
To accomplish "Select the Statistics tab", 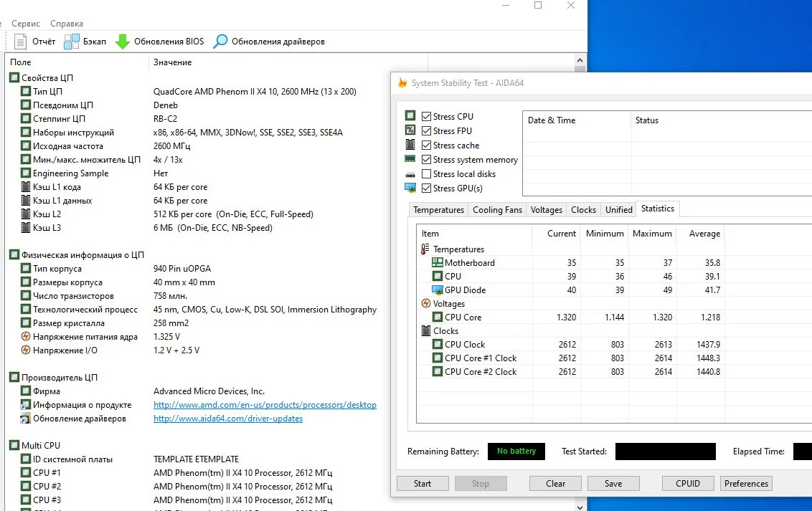I will pos(658,209).
